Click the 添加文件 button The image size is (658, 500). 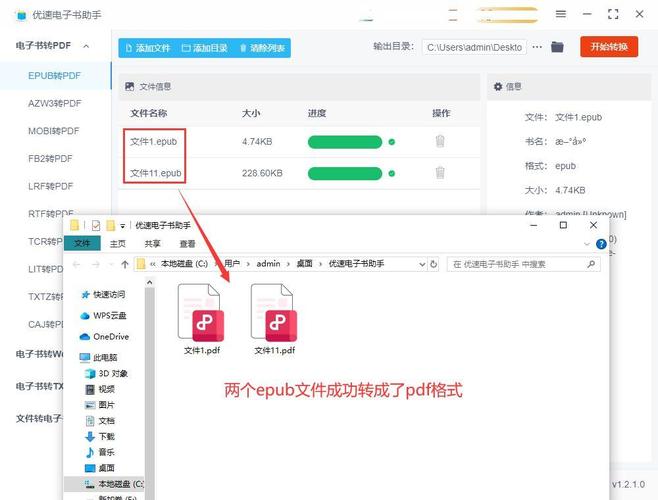pos(148,48)
